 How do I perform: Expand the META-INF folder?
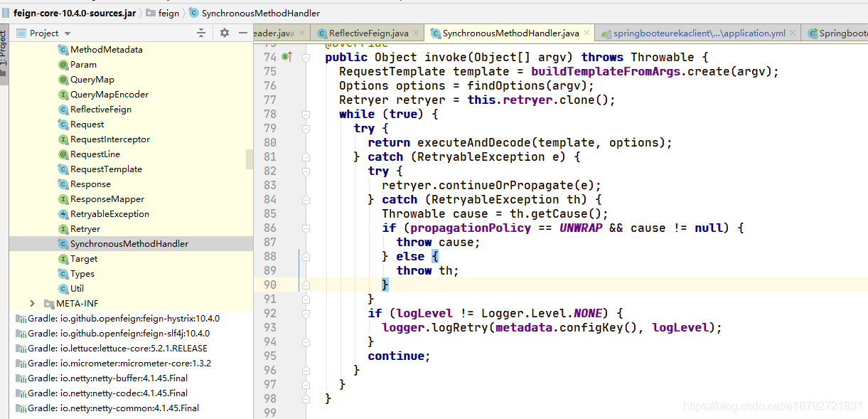coord(32,304)
